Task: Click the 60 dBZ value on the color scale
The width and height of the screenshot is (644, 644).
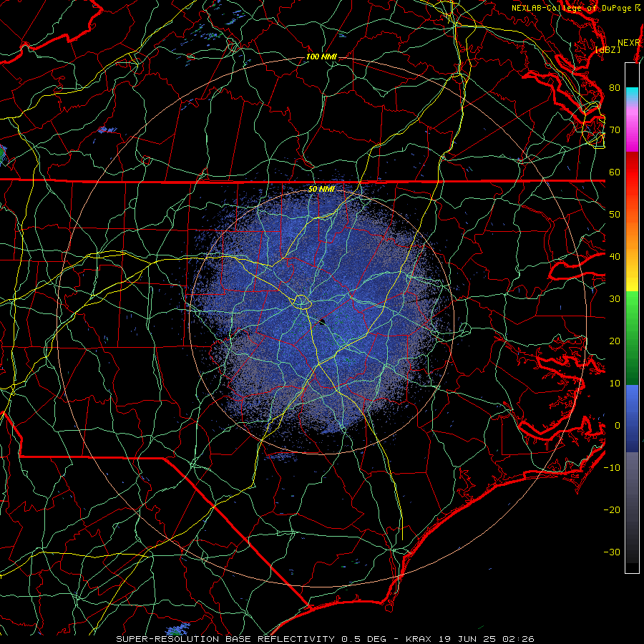Action: [615, 172]
